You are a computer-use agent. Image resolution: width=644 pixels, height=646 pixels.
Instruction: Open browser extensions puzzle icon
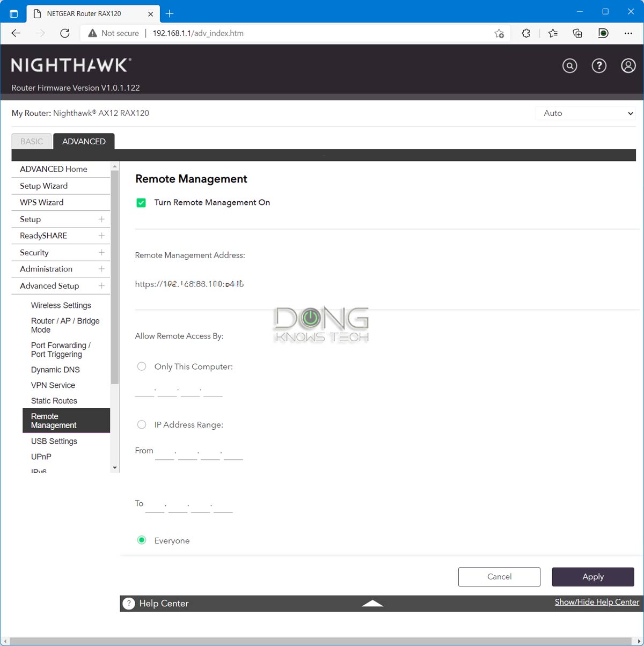[526, 33]
